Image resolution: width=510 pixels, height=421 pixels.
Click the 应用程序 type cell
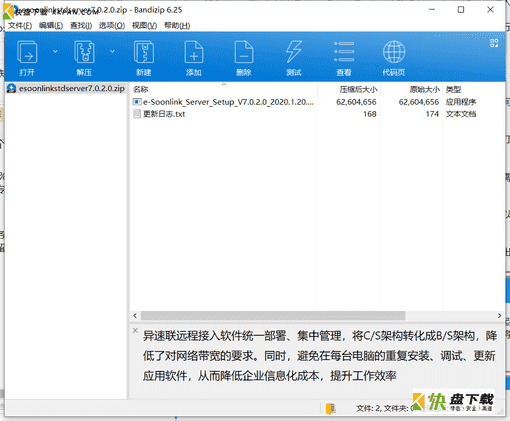tap(461, 102)
